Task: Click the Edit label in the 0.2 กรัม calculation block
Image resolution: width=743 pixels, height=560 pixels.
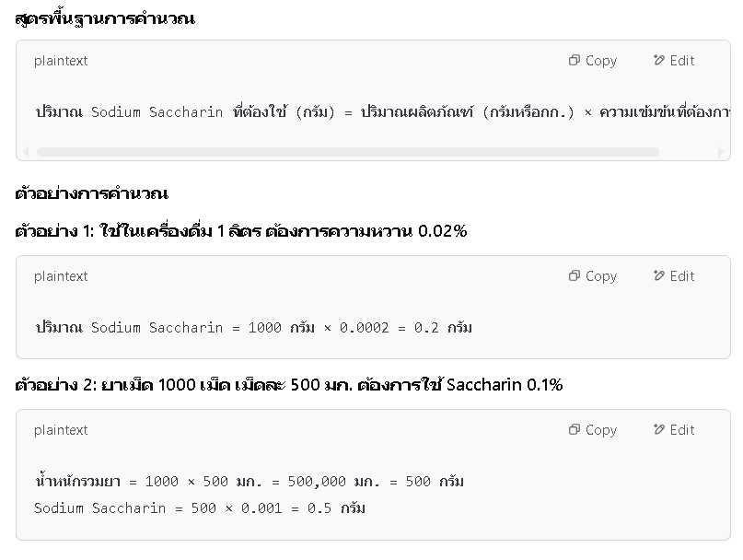Action: [x=682, y=276]
